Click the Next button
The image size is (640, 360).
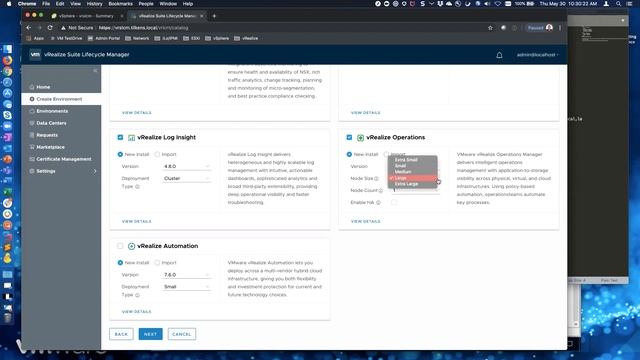coord(150,334)
